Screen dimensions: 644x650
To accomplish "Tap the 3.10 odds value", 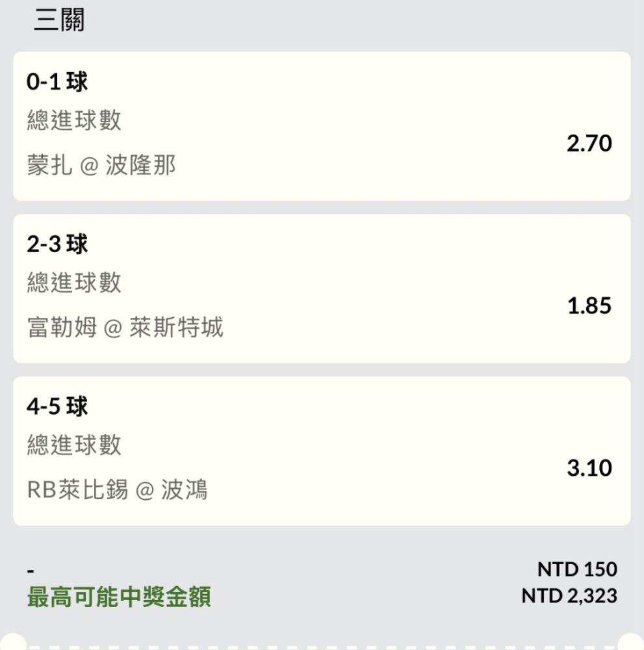I will pyautogui.click(x=589, y=468).
